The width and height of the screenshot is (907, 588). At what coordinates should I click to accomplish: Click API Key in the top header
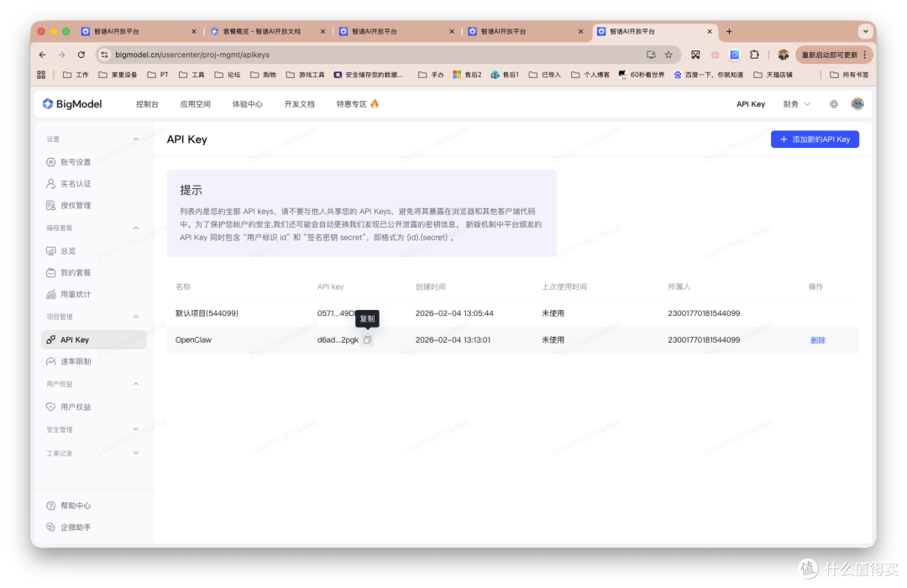coord(750,104)
